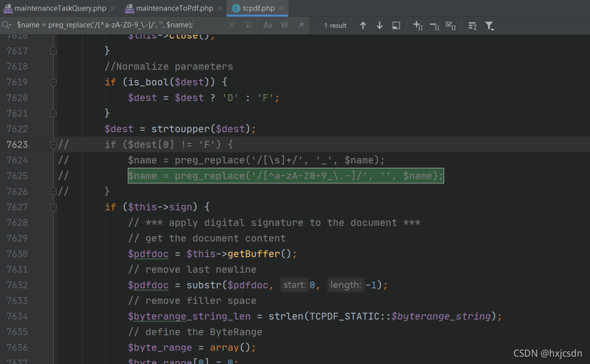Close the maintenanceTaskQuery.php tab
Image resolution: width=590 pixels, height=364 pixels.
pos(112,8)
